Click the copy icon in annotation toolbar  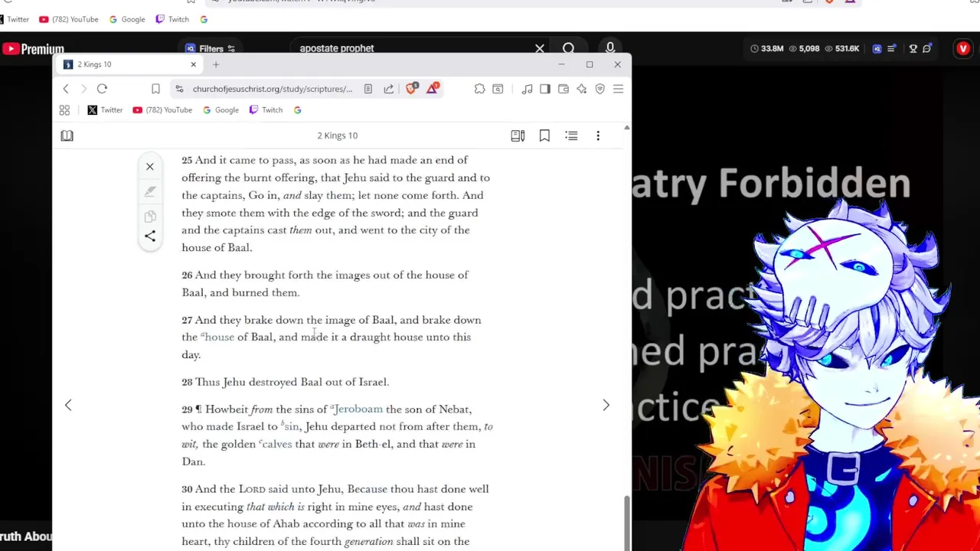150,217
